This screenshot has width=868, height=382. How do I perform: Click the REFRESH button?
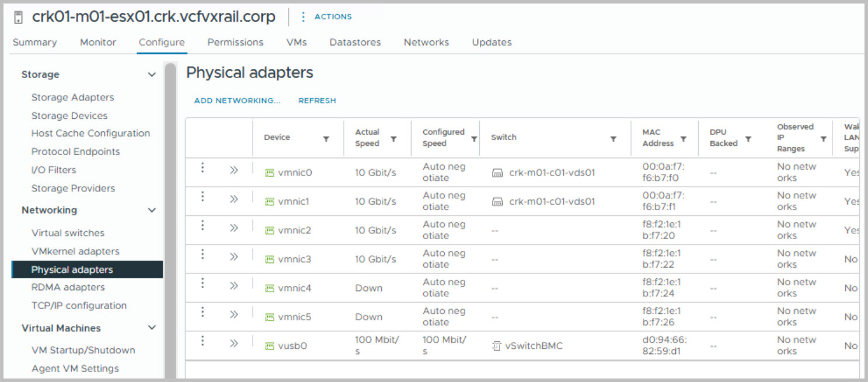317,100
